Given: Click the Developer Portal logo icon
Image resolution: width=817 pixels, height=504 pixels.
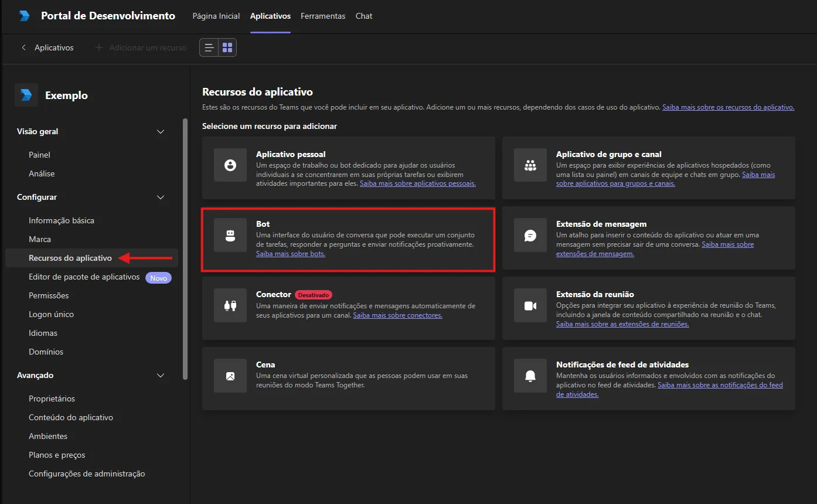Looking at the screenshot, I should 24,16.
